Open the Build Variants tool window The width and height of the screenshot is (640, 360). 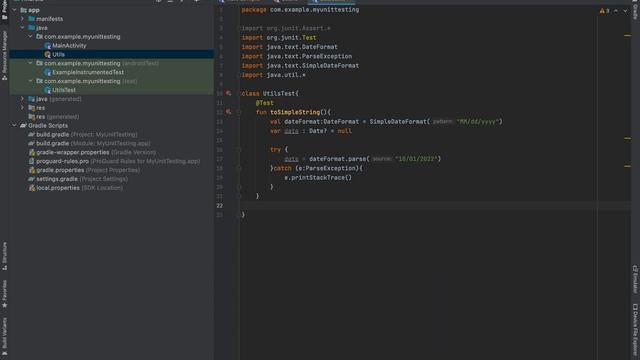pyautogui.click(x=4, y=336)
